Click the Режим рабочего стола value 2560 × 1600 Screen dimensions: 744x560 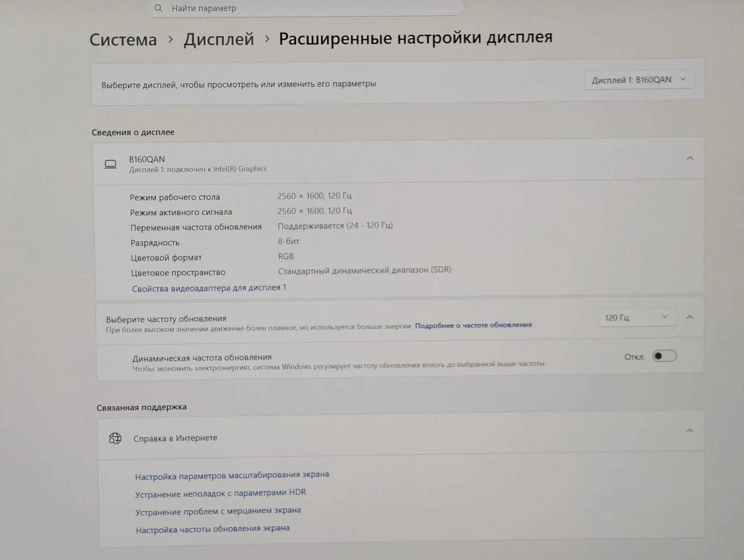314,196
